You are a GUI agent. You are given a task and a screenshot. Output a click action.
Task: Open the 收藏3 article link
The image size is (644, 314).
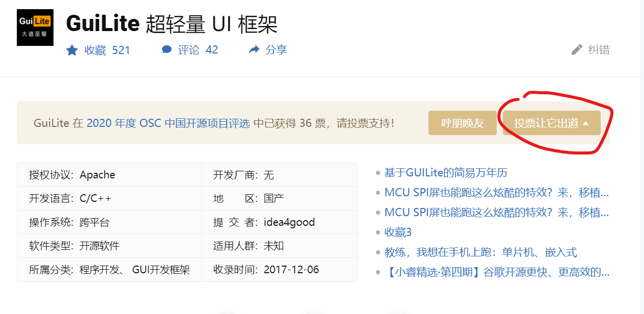[x=398, y=232]
